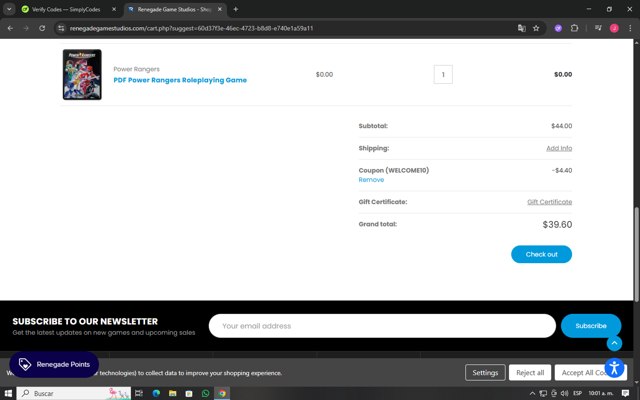This screenshot has width=640, height=400.
Task: Click the Power Rangers brand text
Action: (136, 69)
